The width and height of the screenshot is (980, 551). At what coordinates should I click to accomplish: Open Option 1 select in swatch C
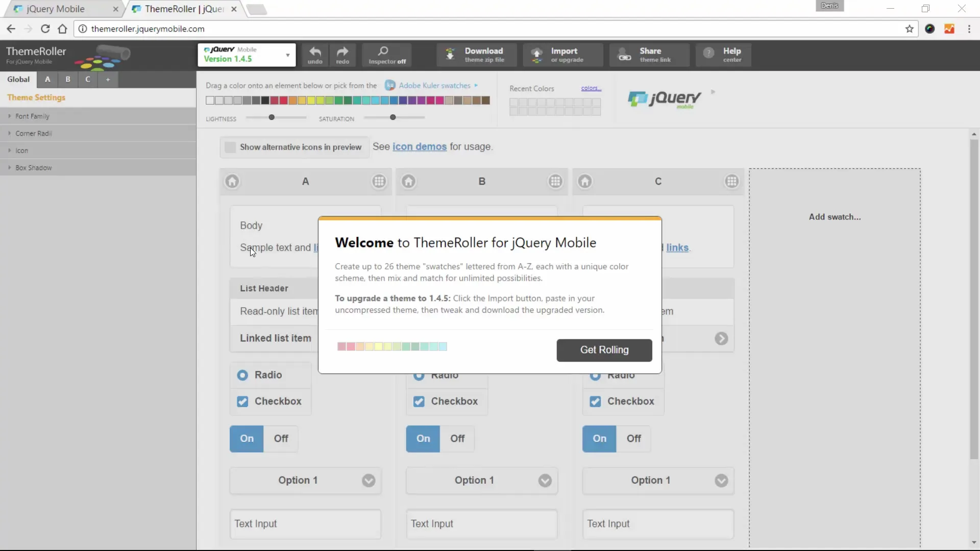[x=658, y=481]
